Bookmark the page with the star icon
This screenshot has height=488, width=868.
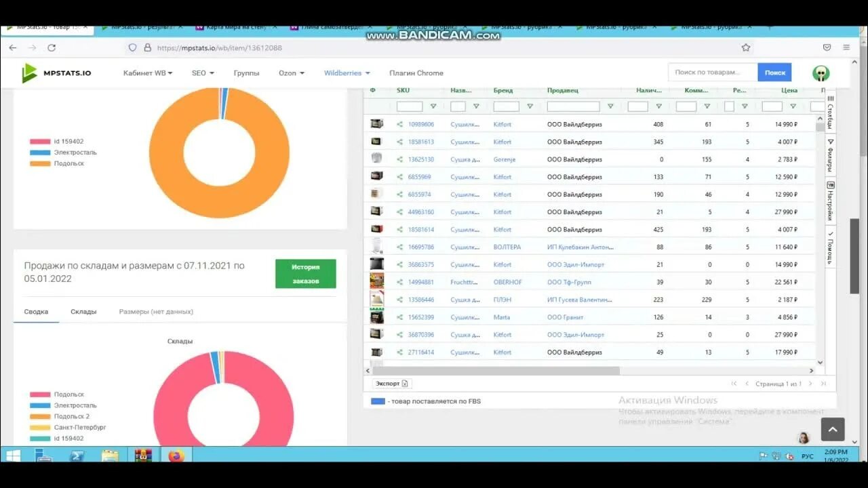(746, 47)
